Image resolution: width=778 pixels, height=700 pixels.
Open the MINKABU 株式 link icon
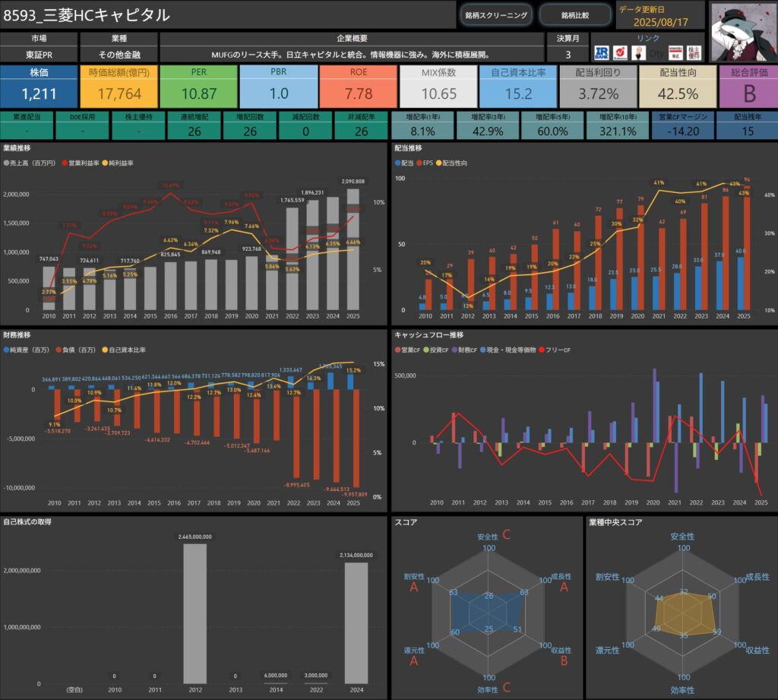(675, 52)
